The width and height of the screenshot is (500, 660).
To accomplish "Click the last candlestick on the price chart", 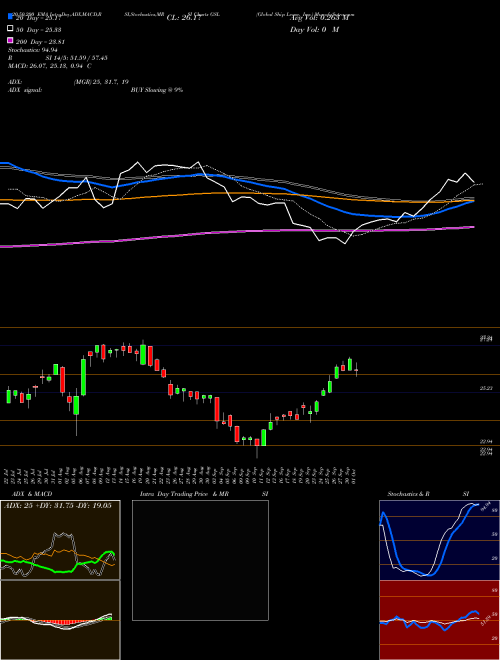I will [356, 370].
